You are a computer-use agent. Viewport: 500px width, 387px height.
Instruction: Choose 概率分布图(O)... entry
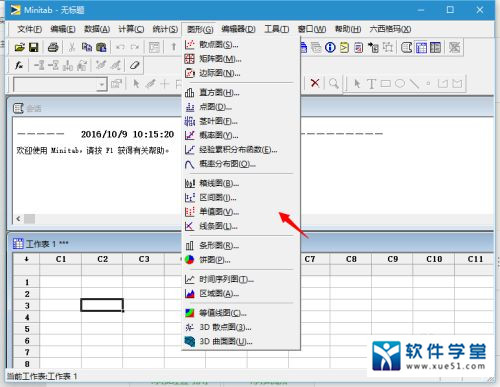(241, 164)
